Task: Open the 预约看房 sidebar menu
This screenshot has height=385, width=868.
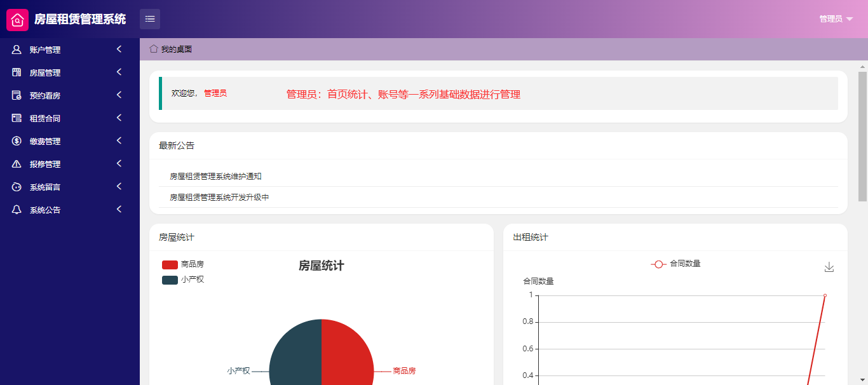Action: [70, 95]
